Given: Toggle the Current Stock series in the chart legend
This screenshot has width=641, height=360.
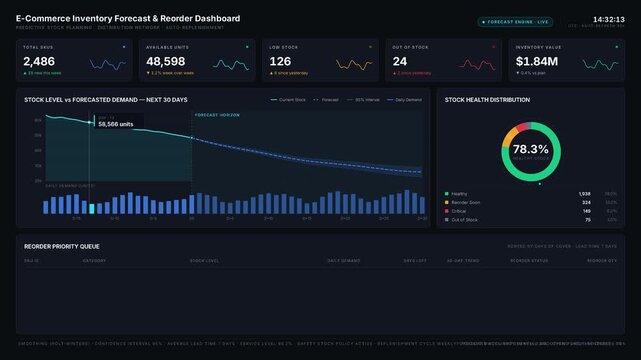Looking at the screenshot, I should (288, 100).
